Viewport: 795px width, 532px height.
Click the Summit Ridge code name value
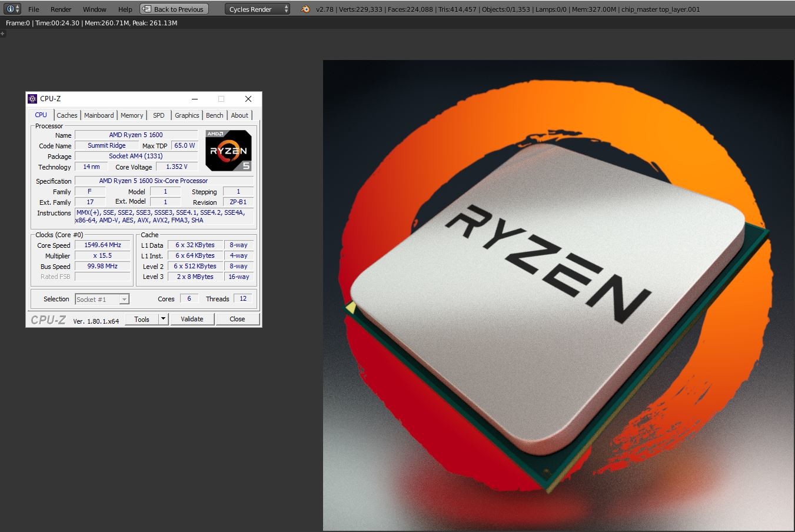pyautogui.click(x=107, y=145)
